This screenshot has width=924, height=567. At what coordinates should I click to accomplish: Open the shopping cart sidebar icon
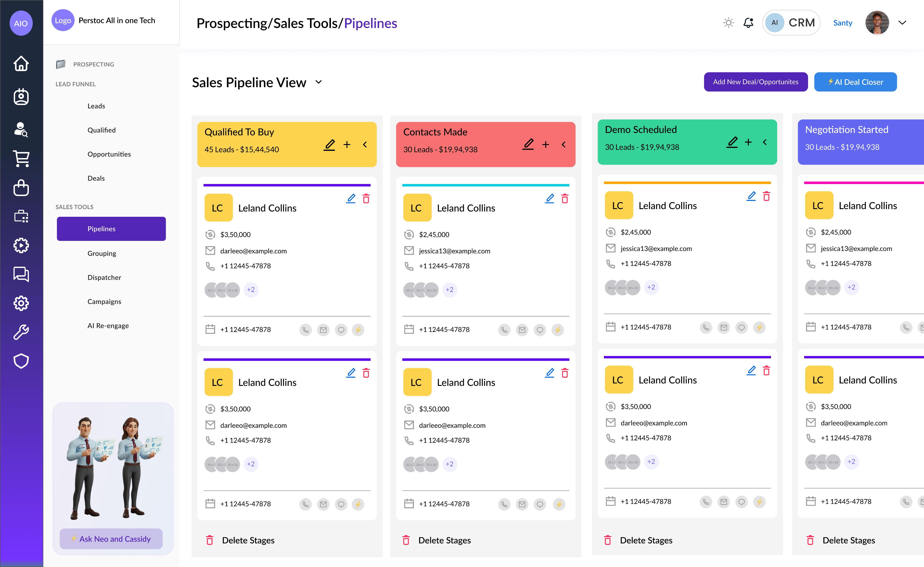click(x=21, y=158)
